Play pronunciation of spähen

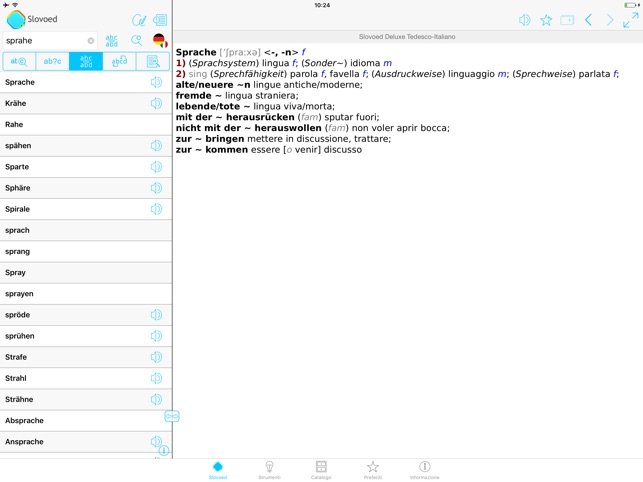[156, 146]
